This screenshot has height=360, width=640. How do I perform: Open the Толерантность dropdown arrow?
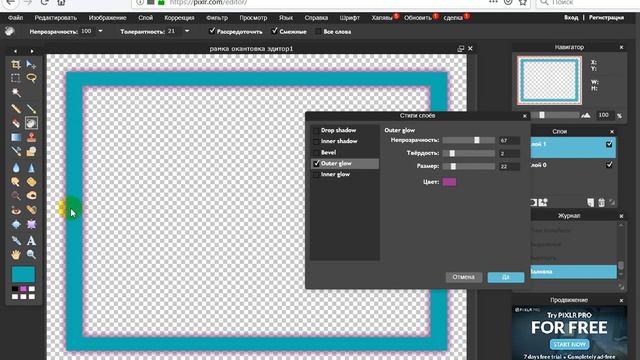[x=187, y=31]
